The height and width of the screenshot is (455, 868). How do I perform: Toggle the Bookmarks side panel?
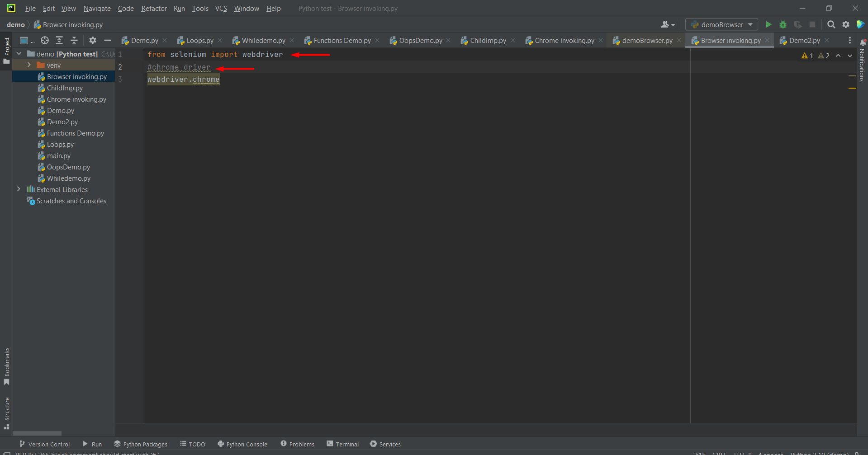pyautogui.click(x=6, y=366)
